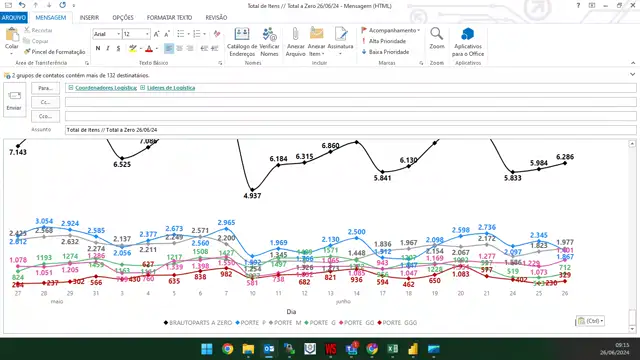Click the Assunto subject field
This screenshot has width=640, height=360.
click(x=350, y=130)
